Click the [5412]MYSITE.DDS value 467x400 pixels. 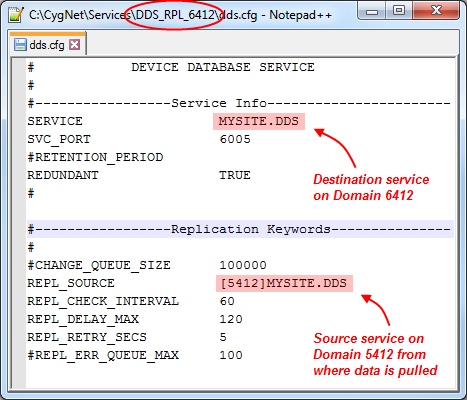pyautogui.click(x=284, y=283)
